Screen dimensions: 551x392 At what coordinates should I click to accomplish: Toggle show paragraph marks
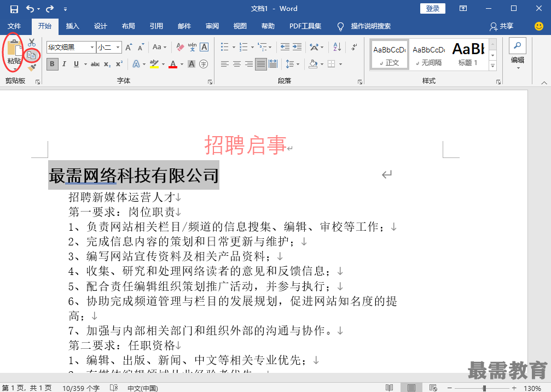(354, 47)
